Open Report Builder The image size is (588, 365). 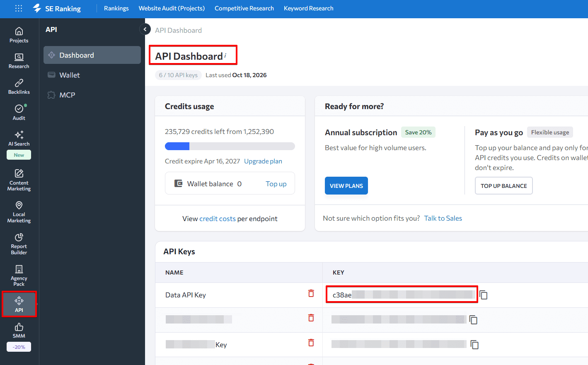(x=19, y=244)
